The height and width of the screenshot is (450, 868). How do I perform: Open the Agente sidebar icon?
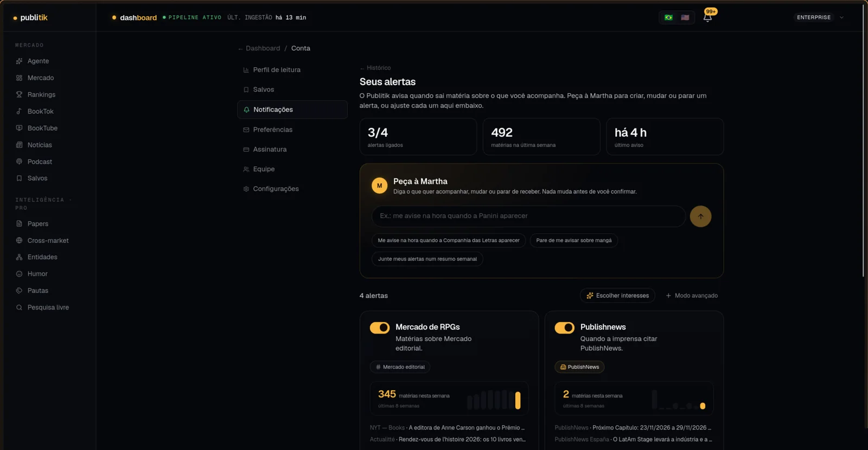point(19,61)
